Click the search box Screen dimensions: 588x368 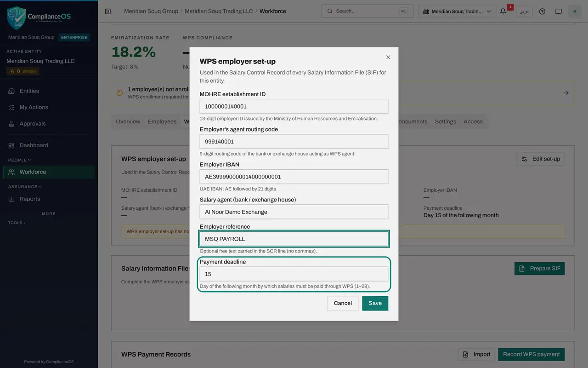point(367,11)
